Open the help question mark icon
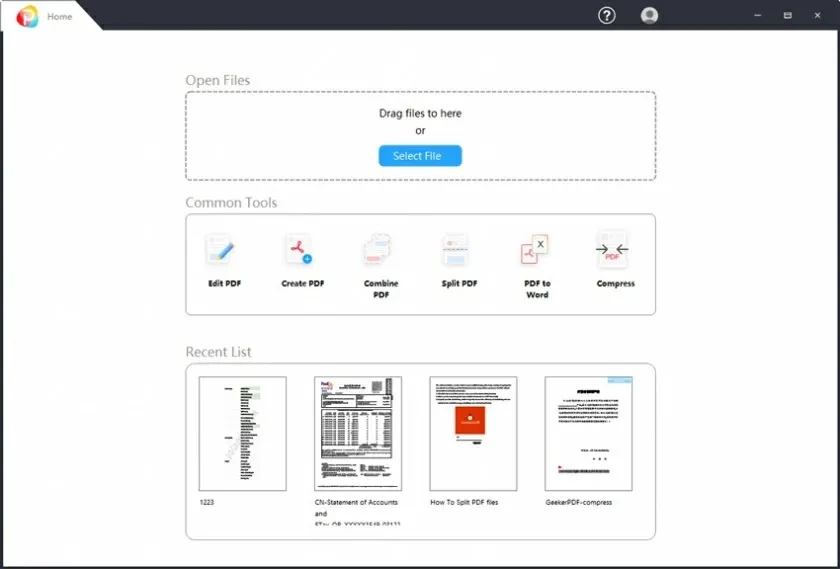840x569 pixels. click(606, 16)
